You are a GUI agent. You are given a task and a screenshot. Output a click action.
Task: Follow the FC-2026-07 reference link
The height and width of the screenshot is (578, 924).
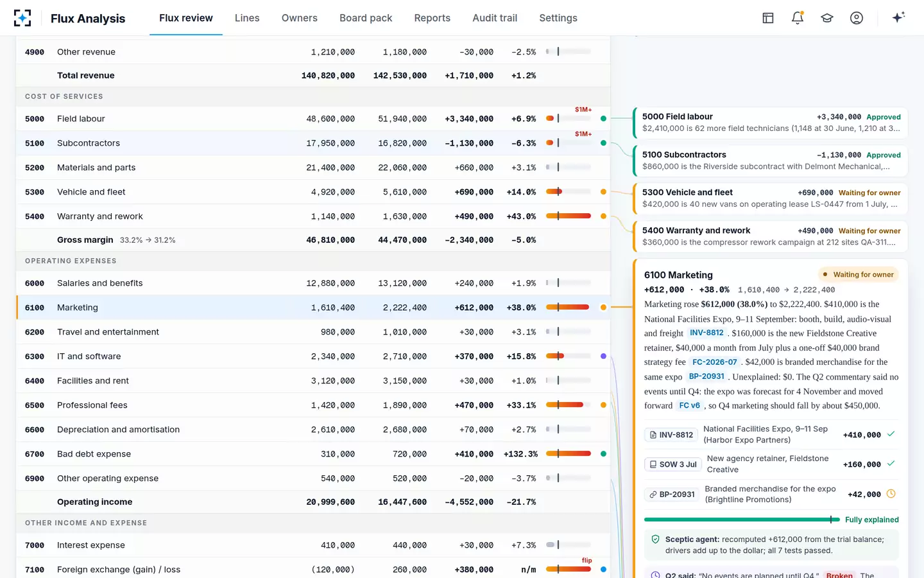pyautogui.click(x=715, y=362)
